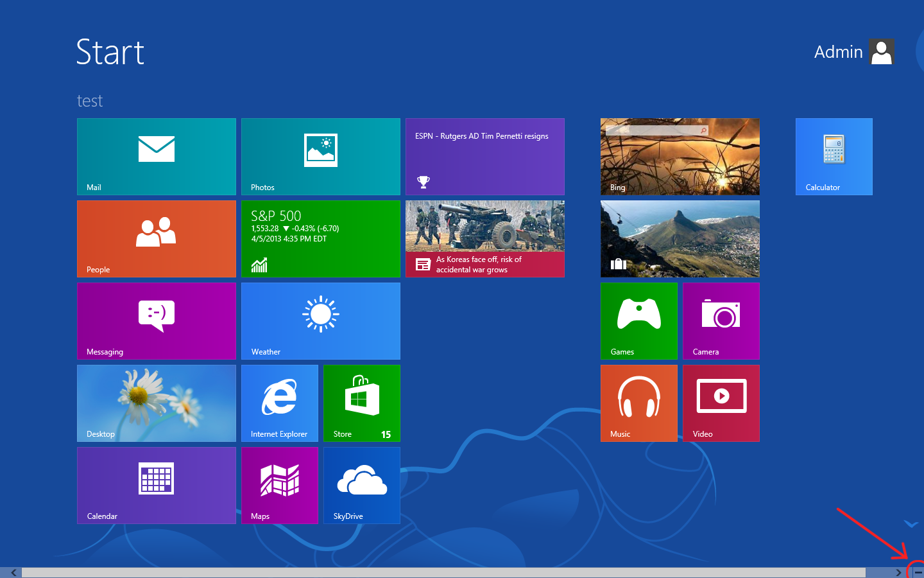Image resolution: width=924 pixels, height=578 pixels.
Task: Launch the Music app
Action: point(638,403)
